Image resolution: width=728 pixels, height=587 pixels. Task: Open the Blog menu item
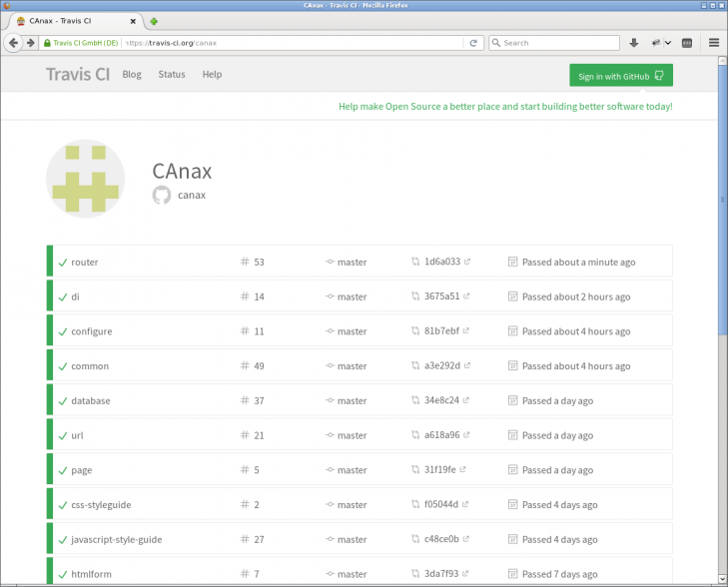coord(132,74)
